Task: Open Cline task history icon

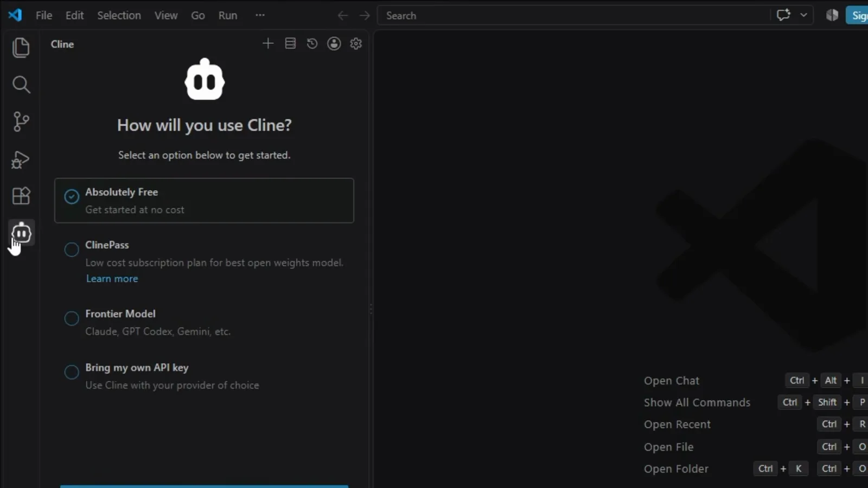Action: [x=312, y=43]
